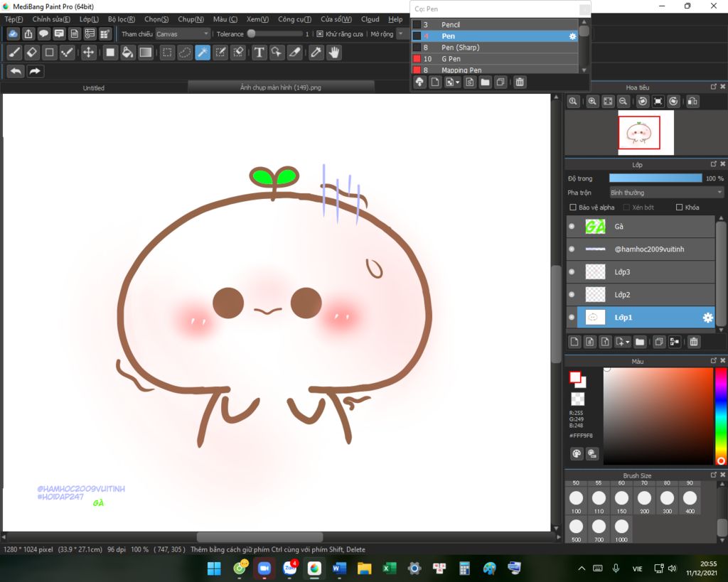Viewport: 728px width, 582px height.
Task: Select the Pencil brush
Action: pos(495,25)
